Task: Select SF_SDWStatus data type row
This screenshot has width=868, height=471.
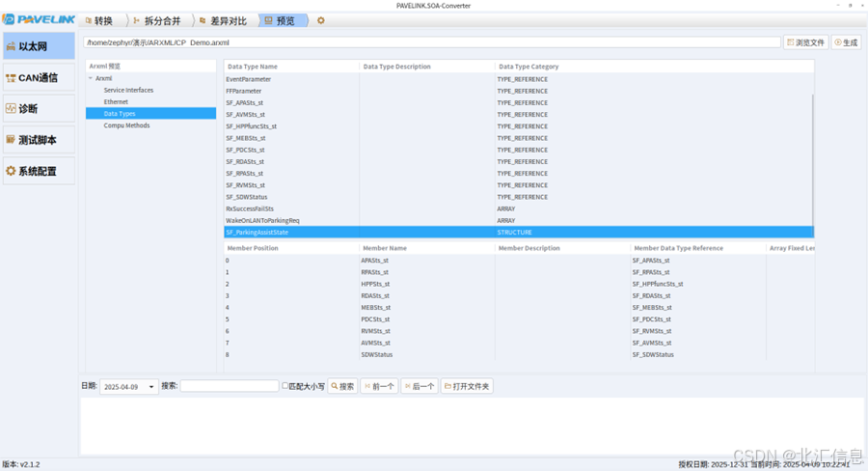Action: point(518,197)
